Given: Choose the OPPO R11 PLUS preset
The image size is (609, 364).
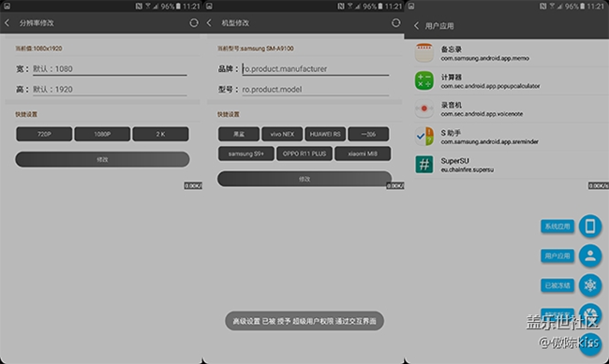Looking at the screenshot, I should 304,153.
